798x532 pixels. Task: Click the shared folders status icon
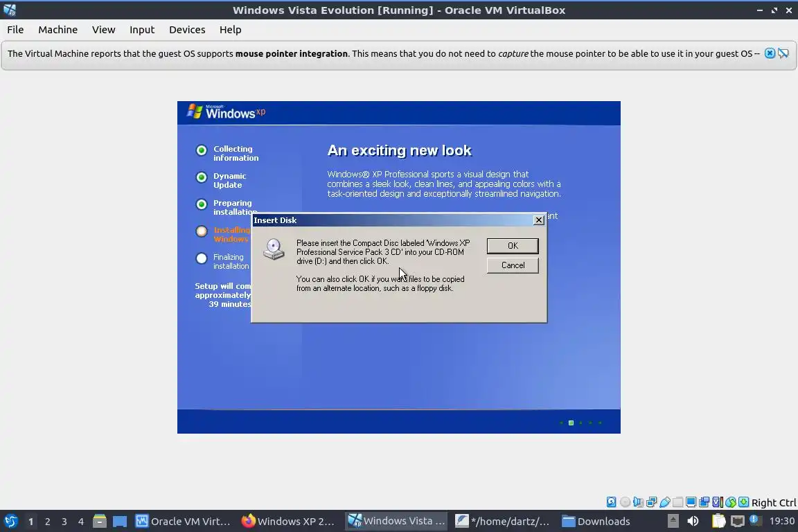point(678,502)
